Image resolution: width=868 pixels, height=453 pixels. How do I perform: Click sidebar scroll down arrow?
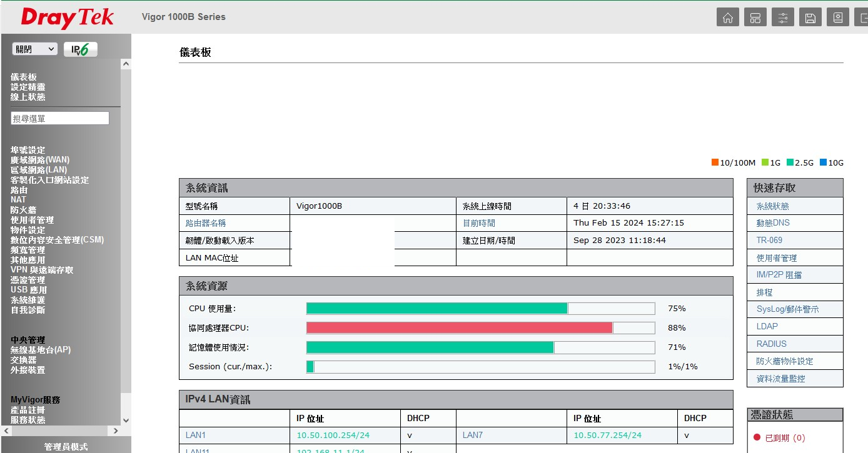click(x=126, y=421)
